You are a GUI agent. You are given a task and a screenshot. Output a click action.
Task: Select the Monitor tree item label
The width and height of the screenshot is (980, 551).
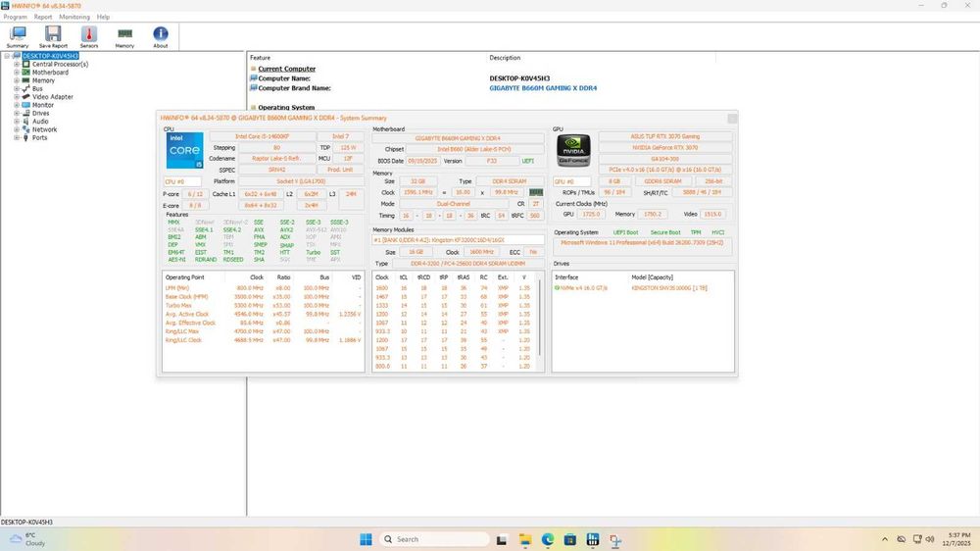[x=43, y=105]
